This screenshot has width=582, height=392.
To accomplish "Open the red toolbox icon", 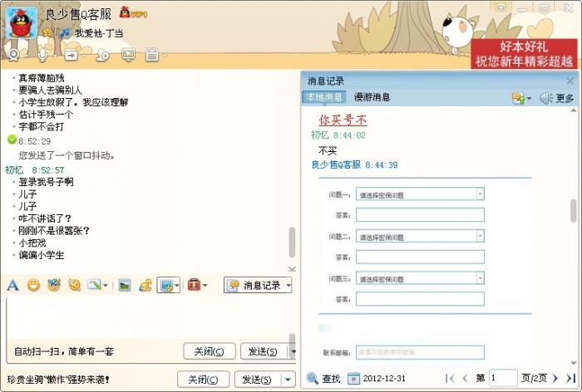I will [194, 285].
